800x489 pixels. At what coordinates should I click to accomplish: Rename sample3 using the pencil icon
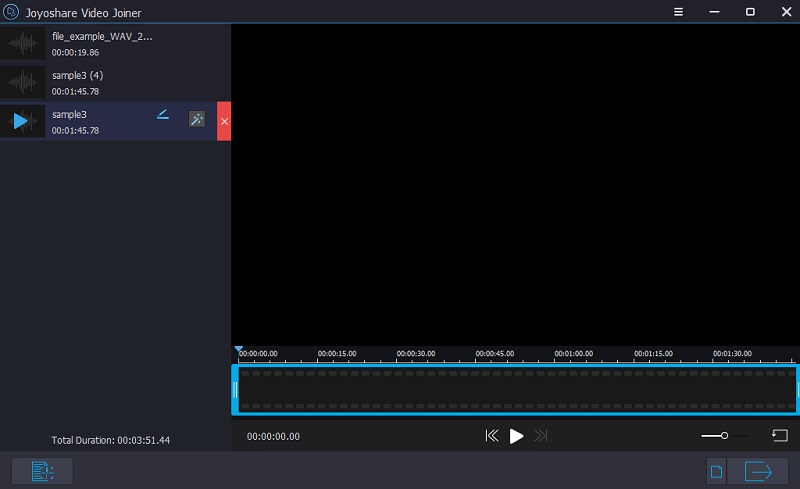163,115
